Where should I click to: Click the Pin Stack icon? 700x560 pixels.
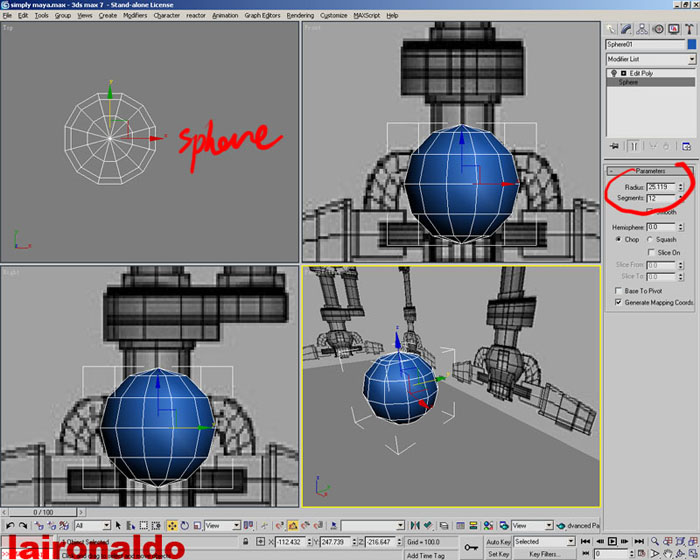[613, 146]
